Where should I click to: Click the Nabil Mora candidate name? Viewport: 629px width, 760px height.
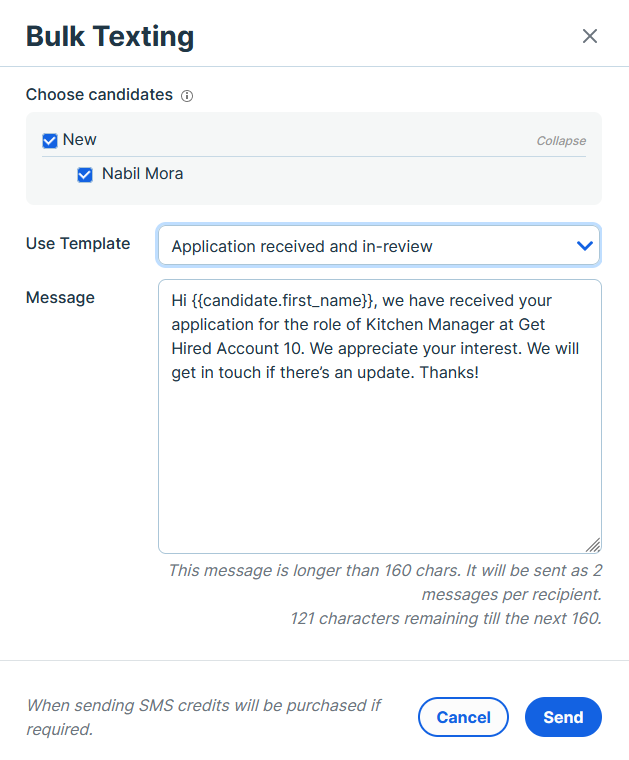pyautogui.click(x=142, y=174)
